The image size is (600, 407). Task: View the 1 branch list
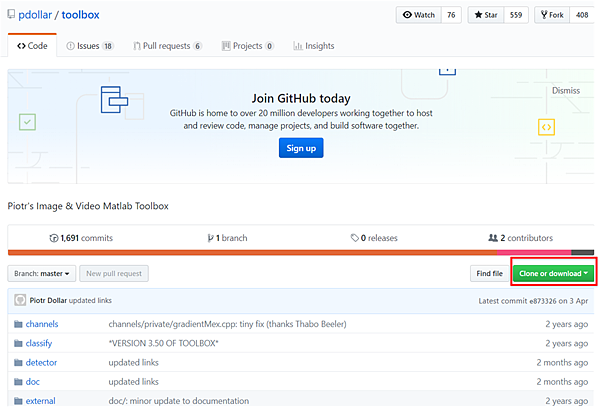click(x=228, y=238)
